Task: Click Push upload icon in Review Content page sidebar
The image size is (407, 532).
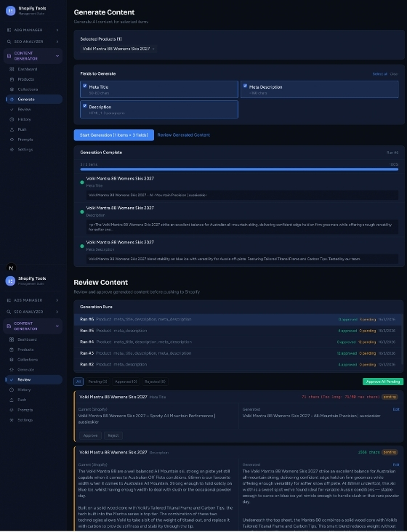Action: coord(12,400)
